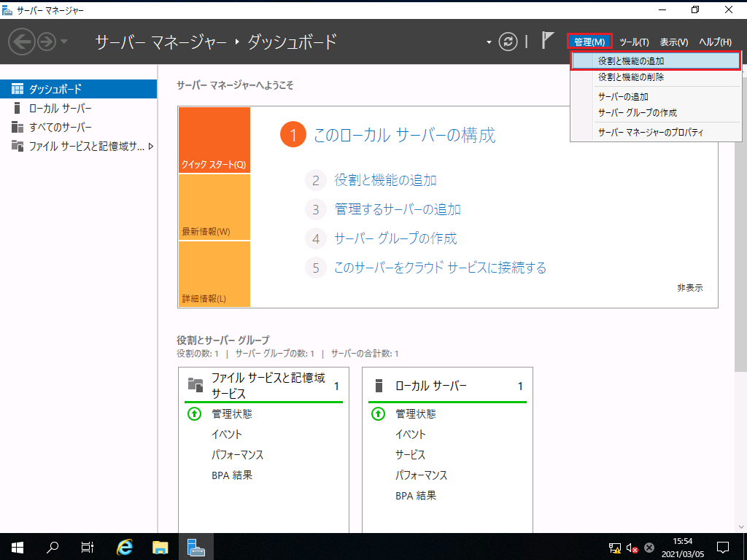The height and width of the screenshot is (560, 747).
Task: Select ローカル サーバー in sidebar
Action: tap(61, 108)
